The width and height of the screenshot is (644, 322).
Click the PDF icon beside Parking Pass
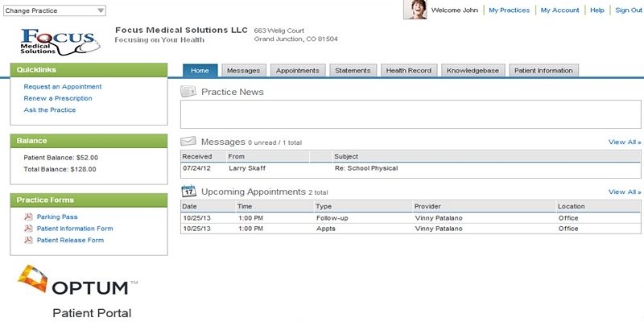pyautogui.click(x=28, y=217)
